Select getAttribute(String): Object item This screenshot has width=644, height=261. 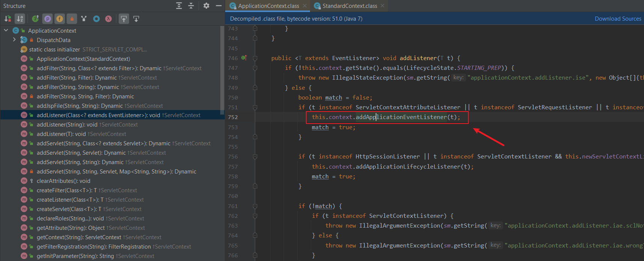pos(91,228)
